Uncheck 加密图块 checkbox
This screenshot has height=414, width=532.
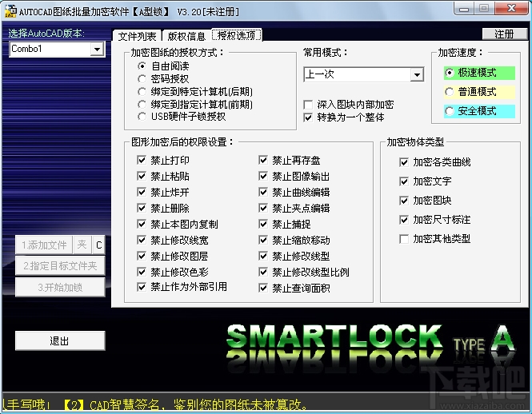coord(404,201)
